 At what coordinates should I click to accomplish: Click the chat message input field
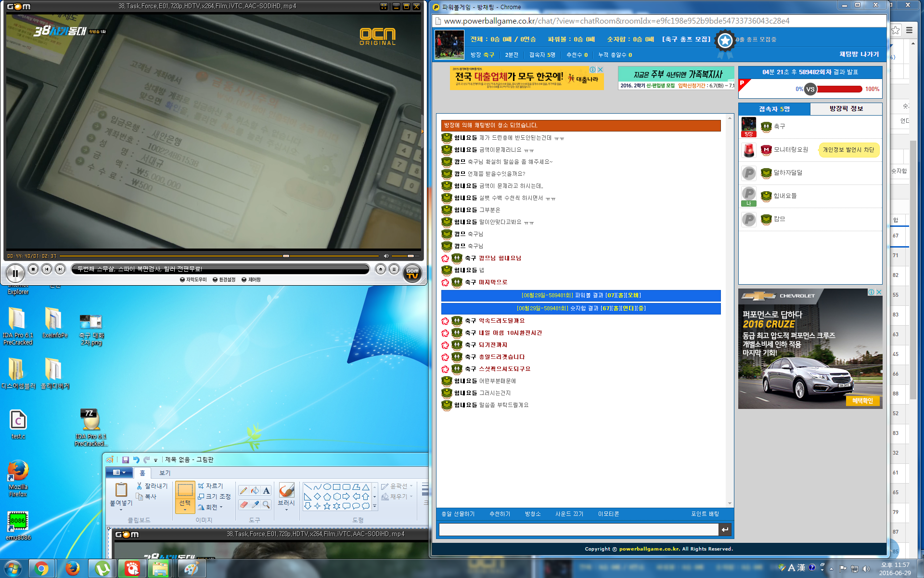(578, 530)
